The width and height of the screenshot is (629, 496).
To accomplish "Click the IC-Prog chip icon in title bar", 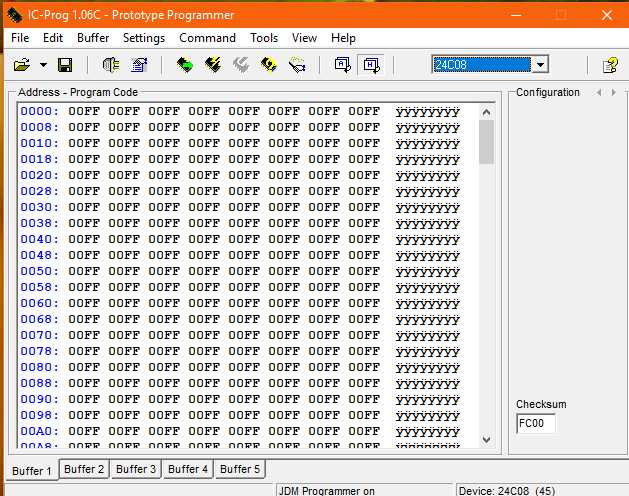I will click(x=15, y=15).
